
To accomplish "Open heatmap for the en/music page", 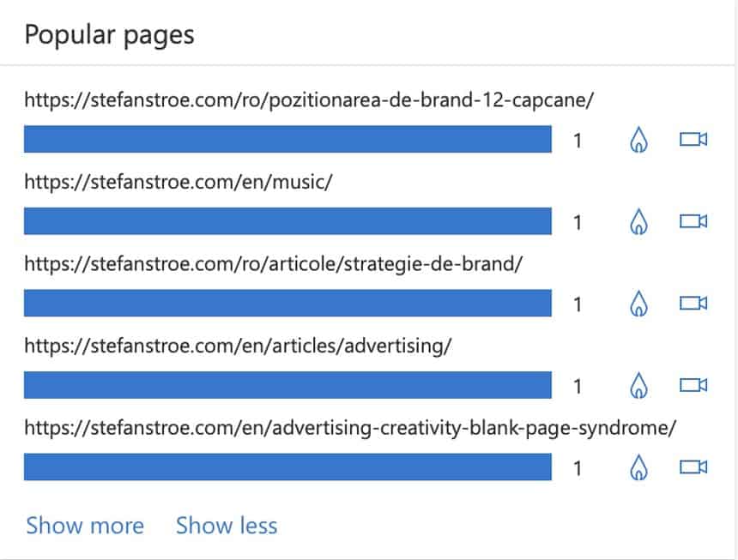I will click(638, 221).
